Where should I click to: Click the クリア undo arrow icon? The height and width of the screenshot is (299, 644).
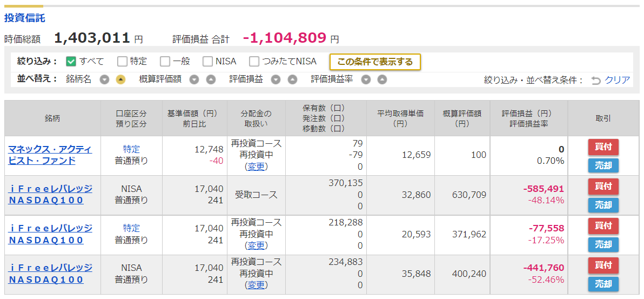(x=596, y=81)
